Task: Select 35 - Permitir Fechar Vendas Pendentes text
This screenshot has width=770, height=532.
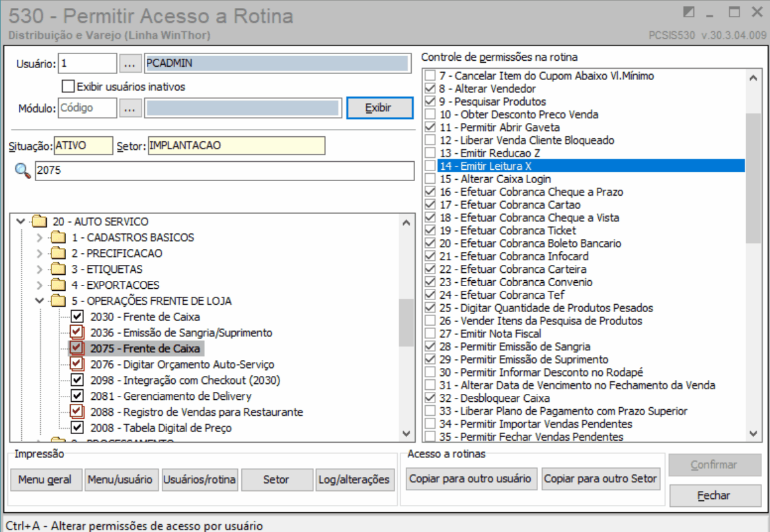Action: coord(532,437)
